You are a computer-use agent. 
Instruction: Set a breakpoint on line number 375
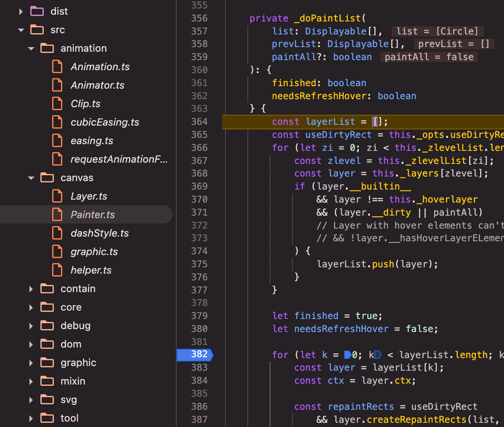pyautogui.click(x=199, y=264)
